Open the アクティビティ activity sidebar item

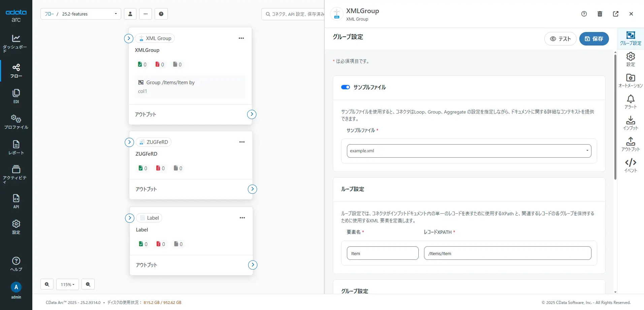pos(16,174)
